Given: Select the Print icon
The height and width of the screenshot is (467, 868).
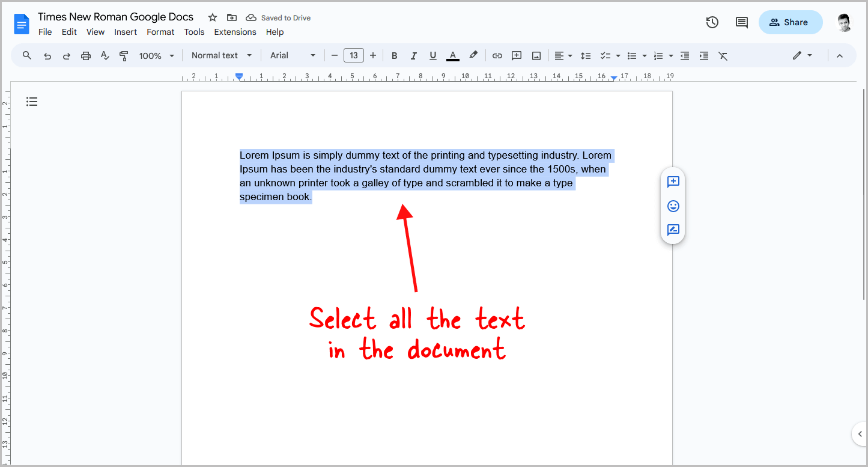Looking at the screenshot, I should pos(85,55).
